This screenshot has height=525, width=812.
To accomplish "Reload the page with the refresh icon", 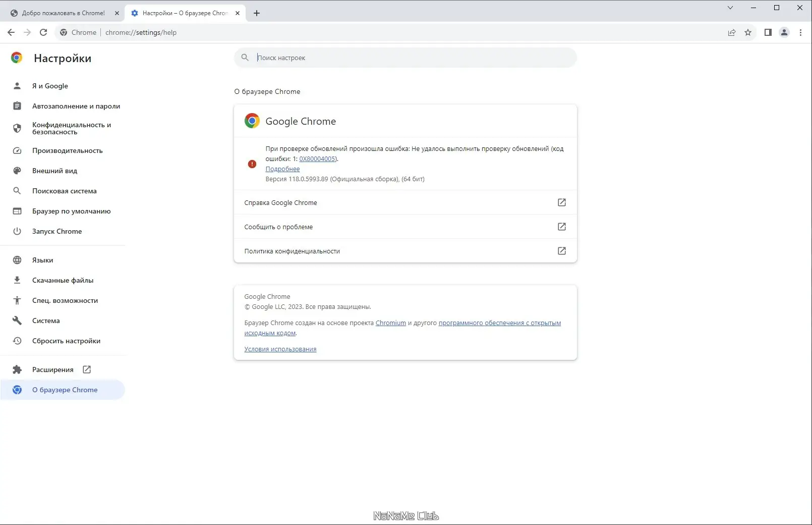I will tap(43, 32).
